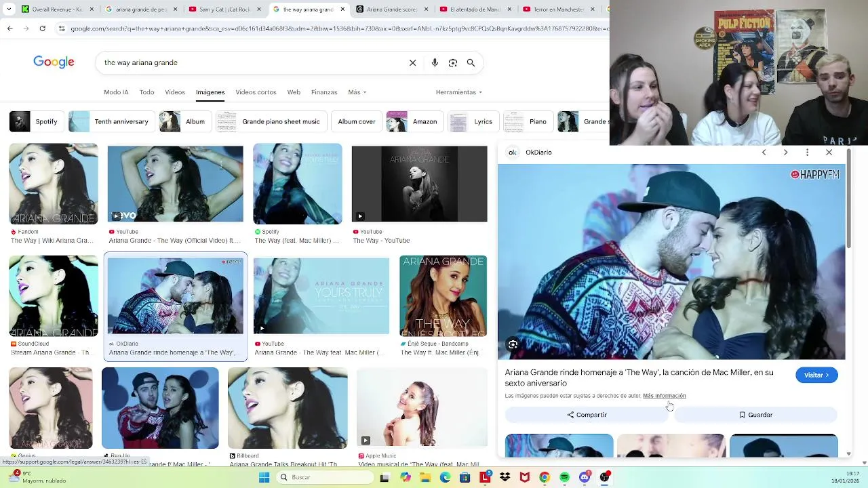Open Spotify from the taskbar
This screenshot has height=488, width=868.
click(x=564, y=477)
